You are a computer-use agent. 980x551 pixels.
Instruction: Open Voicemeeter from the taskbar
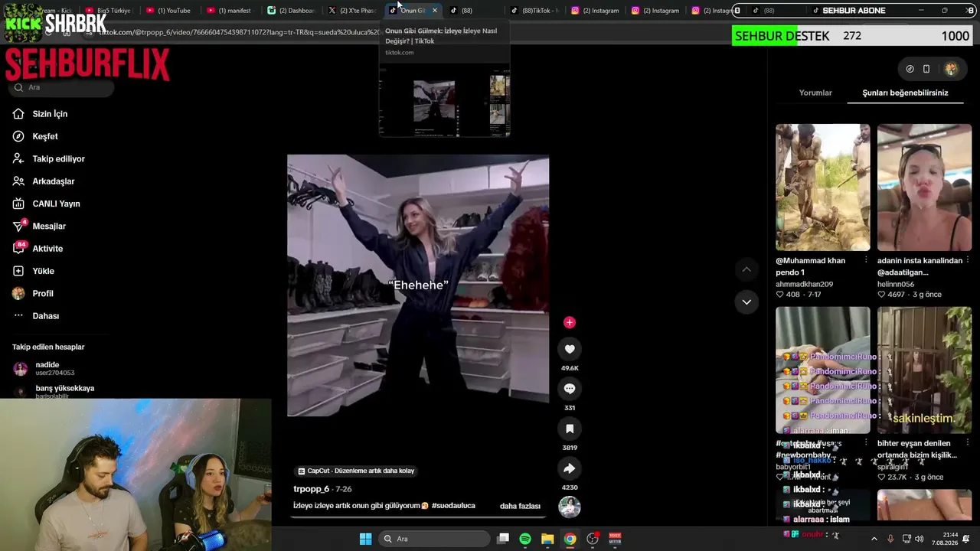[615, 539]
